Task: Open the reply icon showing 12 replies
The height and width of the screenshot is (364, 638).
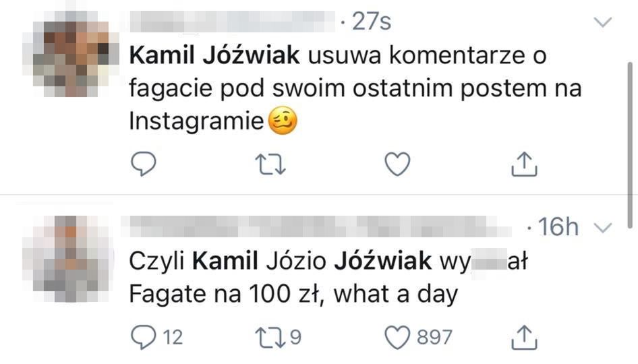Action: coord(142,337)
